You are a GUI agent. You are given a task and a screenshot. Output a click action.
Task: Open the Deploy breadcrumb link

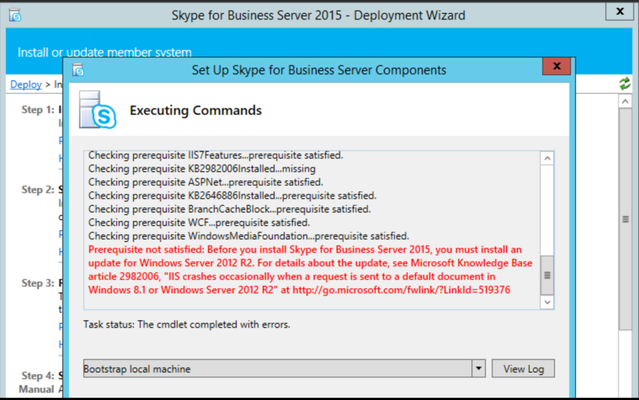click(26, 84)
